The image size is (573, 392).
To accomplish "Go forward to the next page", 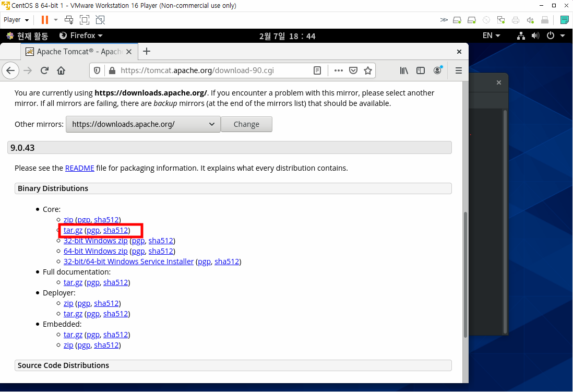I will tap(28, 70).
